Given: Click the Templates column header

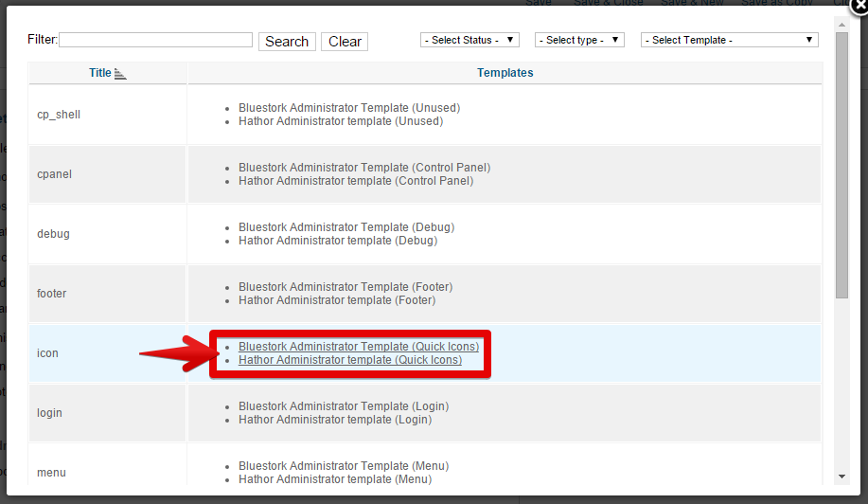Looking at the screenshot, I should point(505,73).
